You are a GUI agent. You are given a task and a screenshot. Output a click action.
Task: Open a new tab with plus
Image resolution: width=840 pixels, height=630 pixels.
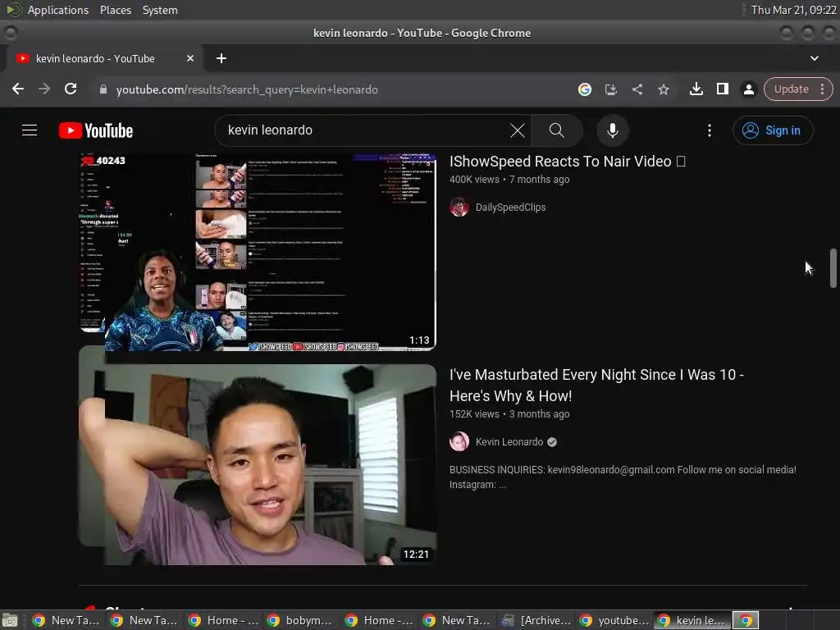click(x=221, y=58)
